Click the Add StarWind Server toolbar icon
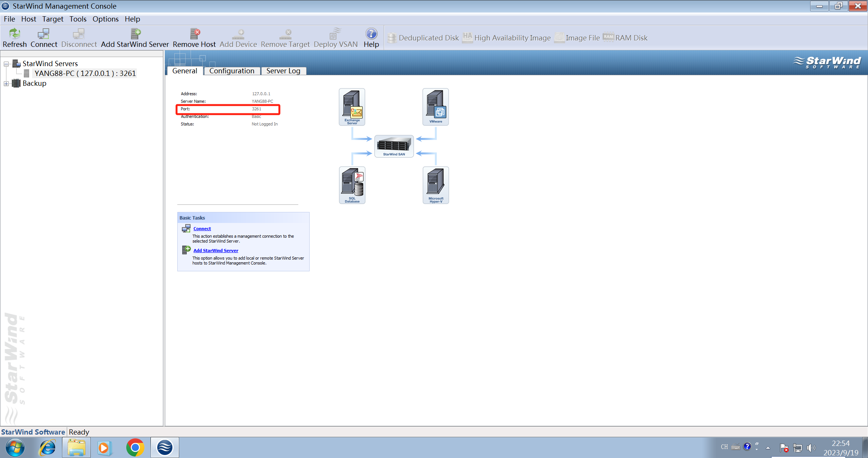Screen dimensions: 868x458 click(x=135, y=37)
